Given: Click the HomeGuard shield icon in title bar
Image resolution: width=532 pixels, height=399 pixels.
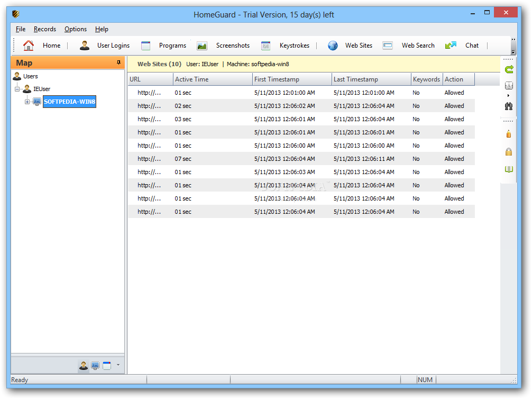Looking at the screenshot, I should click(x=16, y=14).
